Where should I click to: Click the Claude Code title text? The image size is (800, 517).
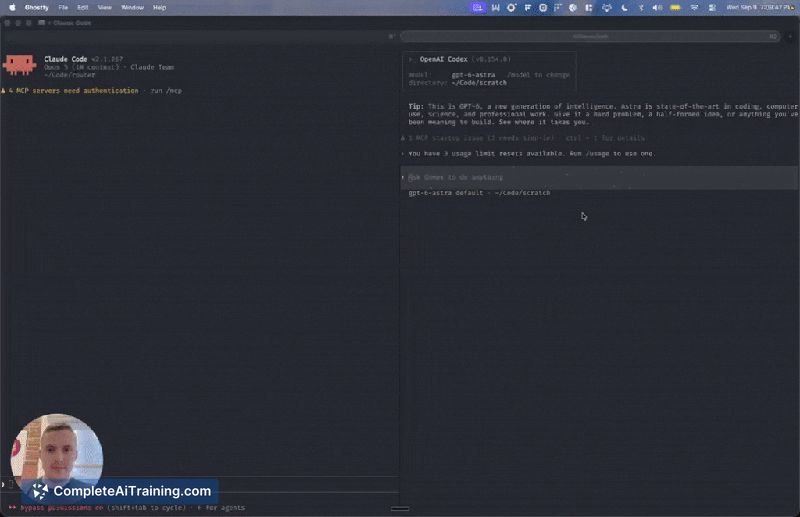pyautogui.click(x=65, y=59)
